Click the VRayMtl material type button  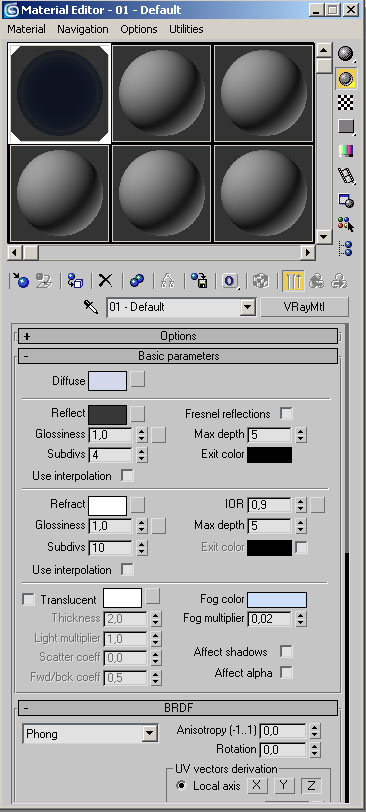point(304,307)
